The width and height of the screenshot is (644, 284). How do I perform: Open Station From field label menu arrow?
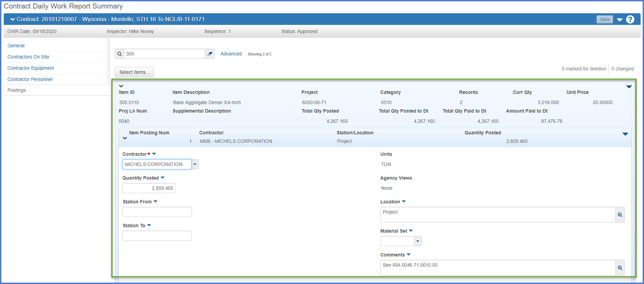[156, 202]
